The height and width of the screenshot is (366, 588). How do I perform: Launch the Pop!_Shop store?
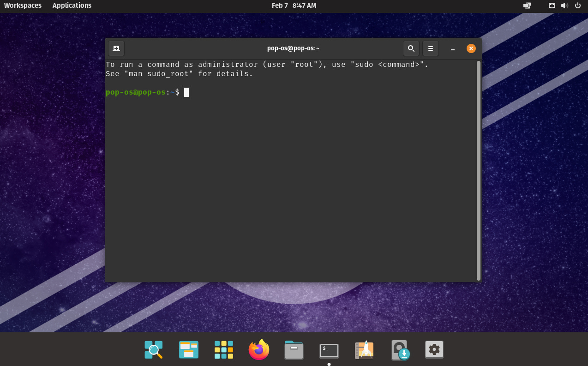coord(364,350)
